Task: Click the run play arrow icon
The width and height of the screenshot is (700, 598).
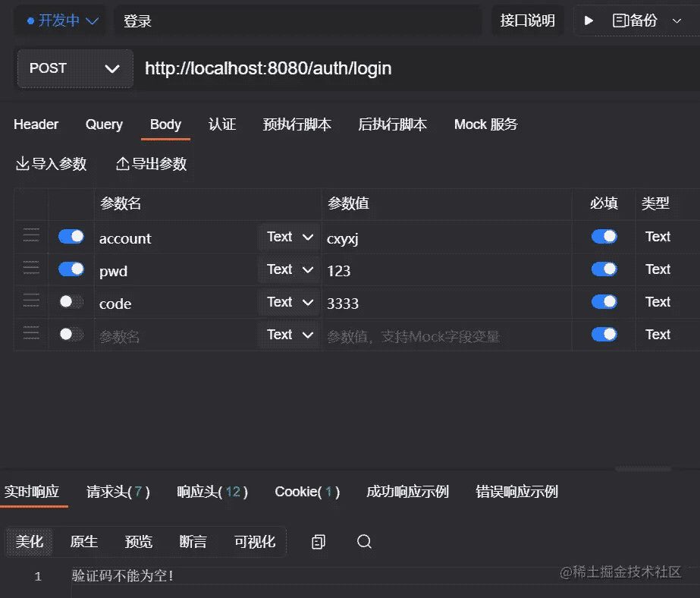Action: [589, 21]
